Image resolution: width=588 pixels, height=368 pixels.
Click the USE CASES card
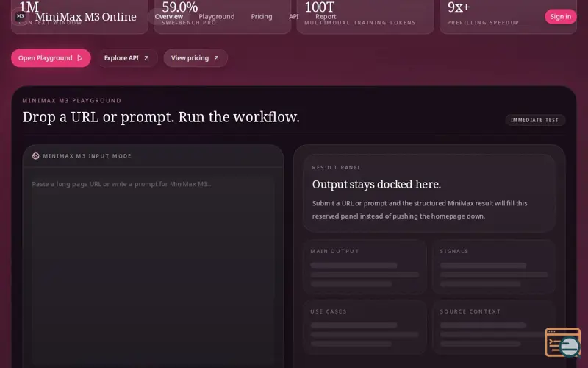[365, 327]
